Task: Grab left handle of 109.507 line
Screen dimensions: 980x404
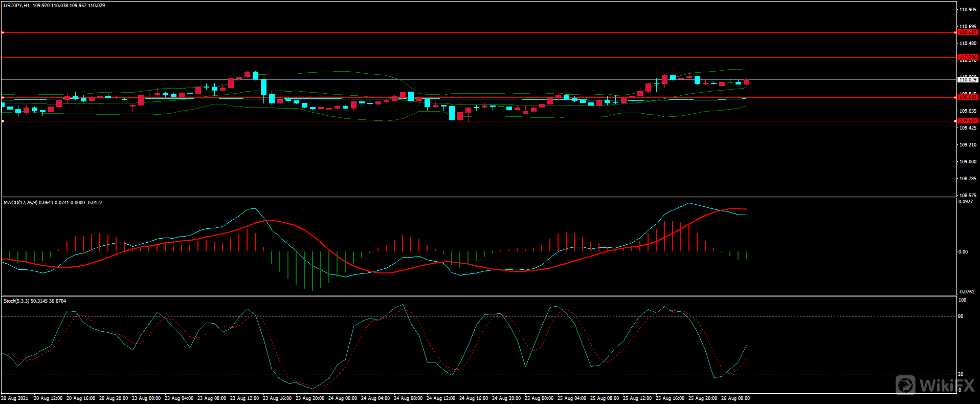Action: click(x=3, y=121)
